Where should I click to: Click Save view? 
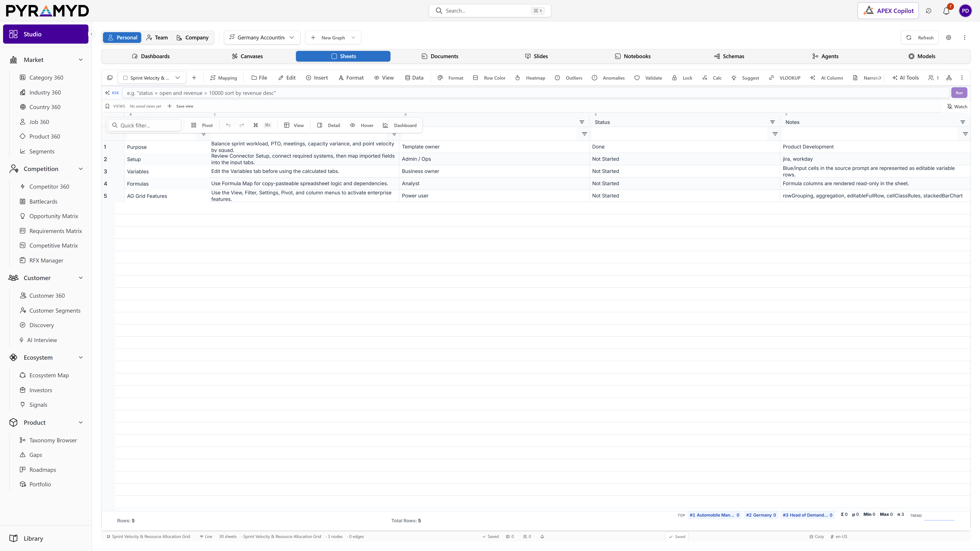pyautogui.click(x=180, y=107)
